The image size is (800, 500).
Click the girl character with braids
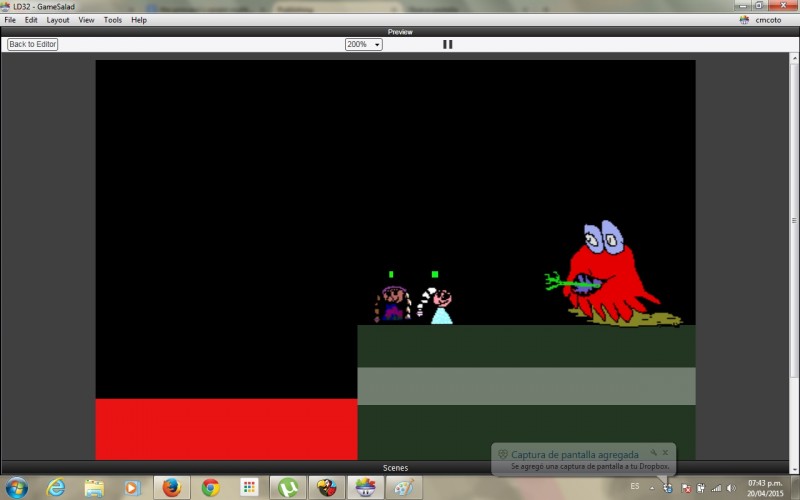tap(392, 304)
